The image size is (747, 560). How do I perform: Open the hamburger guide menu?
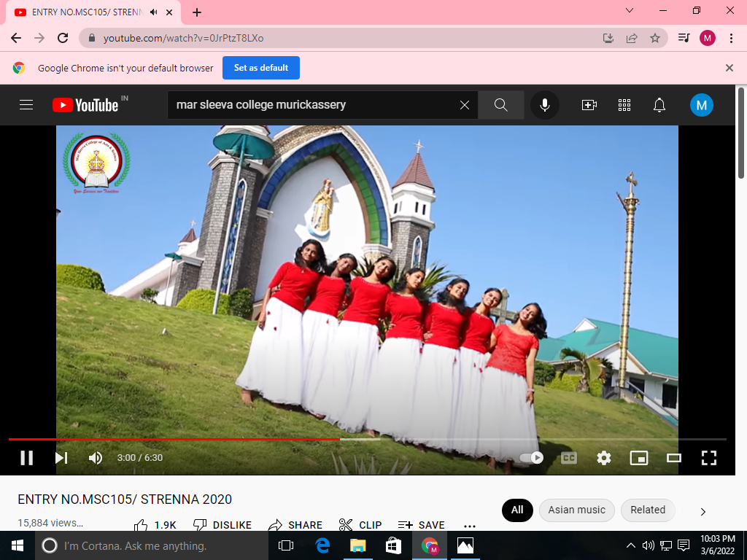(26, 105)
